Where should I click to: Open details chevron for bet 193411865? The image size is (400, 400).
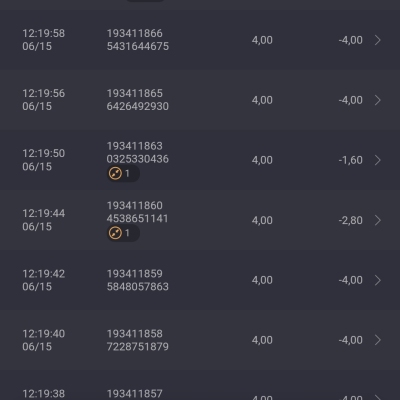pos(378,100)
